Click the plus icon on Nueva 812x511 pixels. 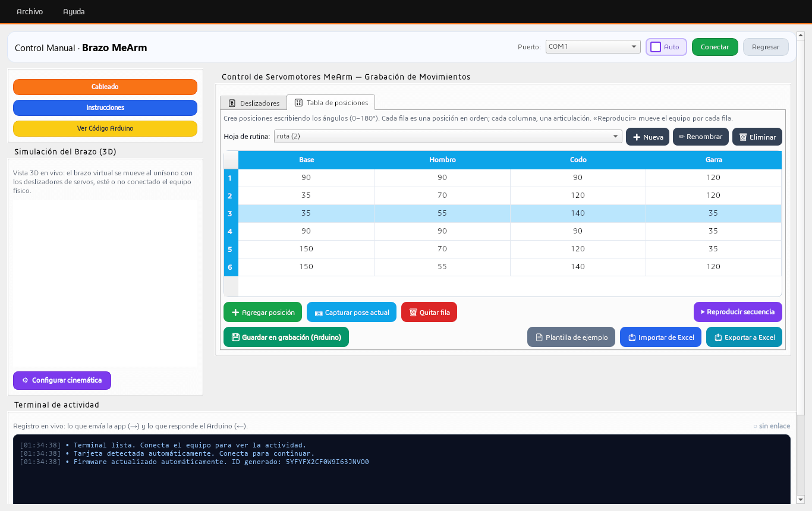coord(636,137)
